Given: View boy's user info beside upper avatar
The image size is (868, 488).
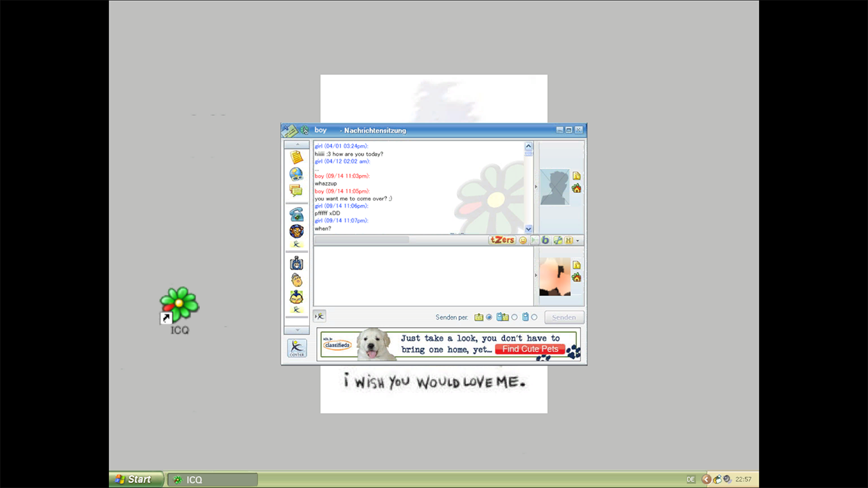Looking at the screenshot, I should coord(577,176).
